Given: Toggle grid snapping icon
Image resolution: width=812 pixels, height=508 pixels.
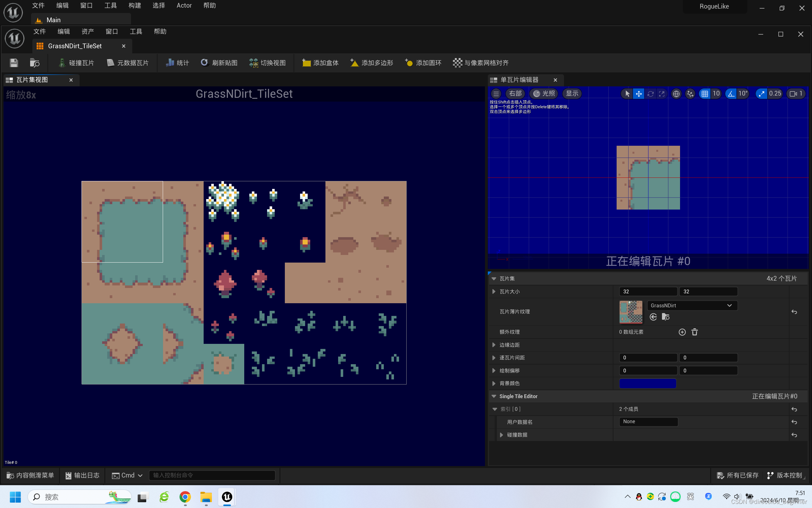Looking at the screenshot, I should 704,94.
